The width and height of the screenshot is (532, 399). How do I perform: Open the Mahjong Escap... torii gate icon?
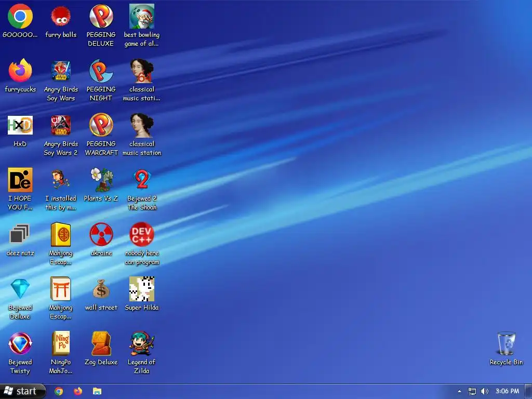point(61,289)
